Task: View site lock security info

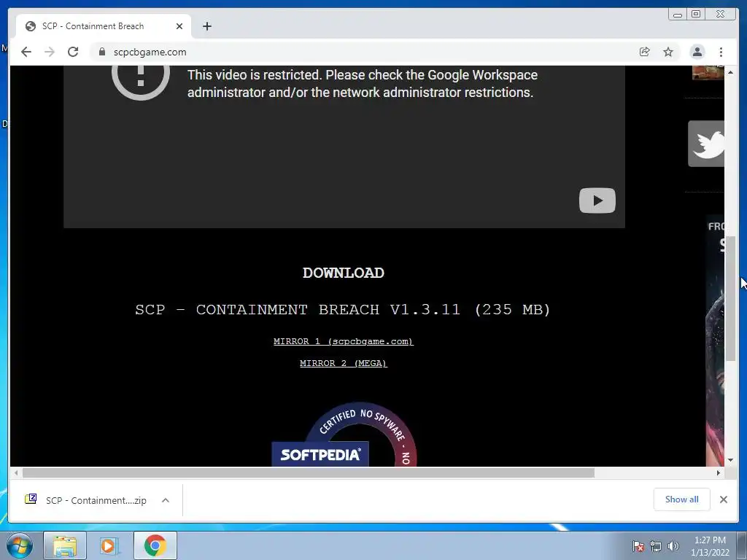Action: click(x=102, y=52)
